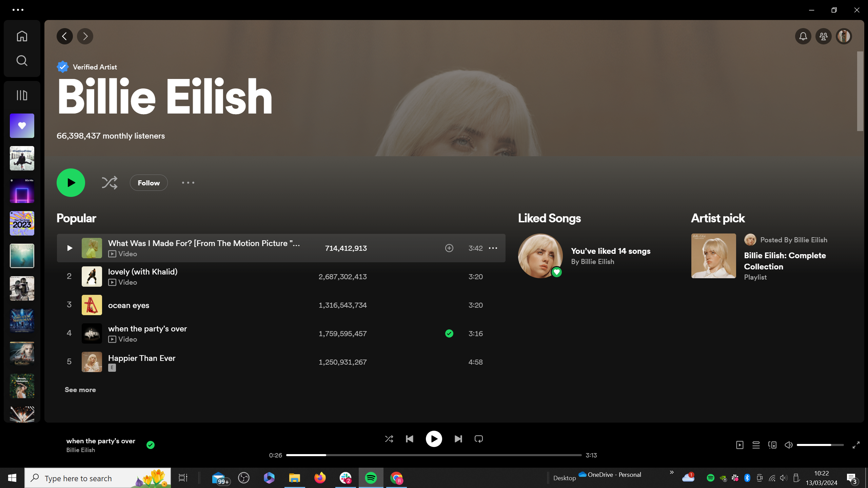
Task: Select ocean eyes track row
Action: 281,305
